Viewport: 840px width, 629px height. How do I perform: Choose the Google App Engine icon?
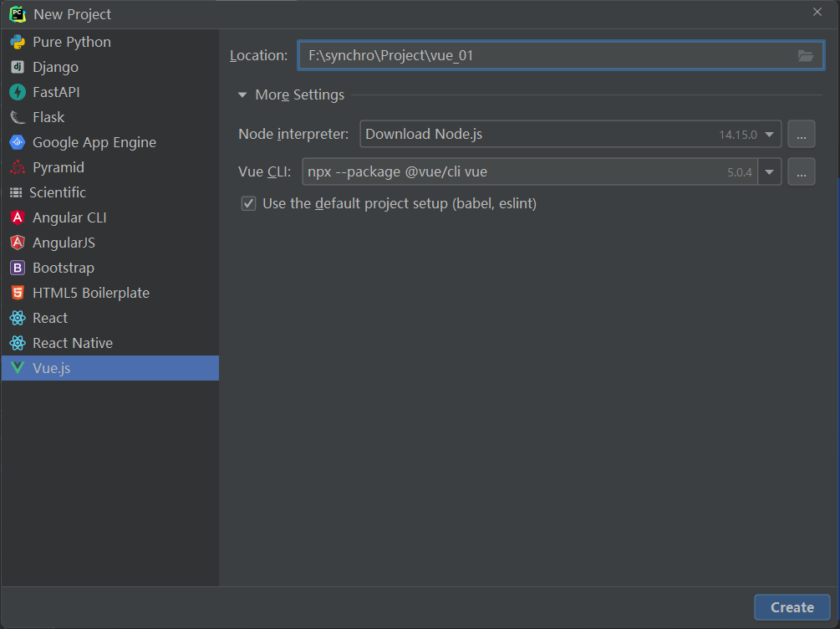18,142
